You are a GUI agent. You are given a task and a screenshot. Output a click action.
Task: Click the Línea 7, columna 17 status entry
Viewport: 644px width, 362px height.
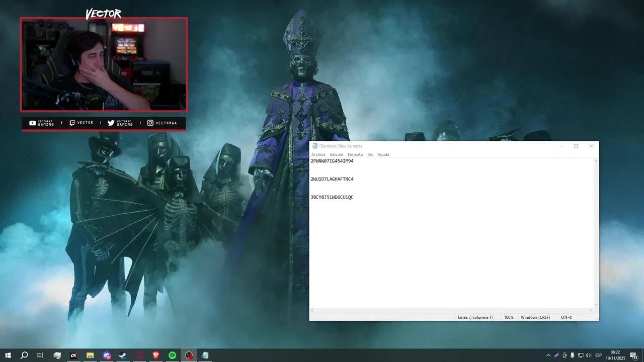tap(475, 317)
